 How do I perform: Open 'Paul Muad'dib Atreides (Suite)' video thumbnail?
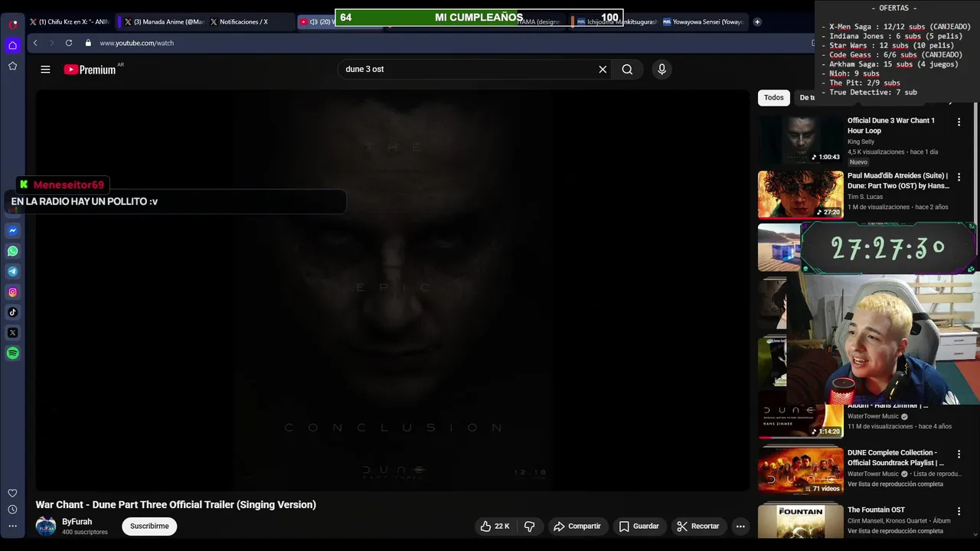pos(801,194)
